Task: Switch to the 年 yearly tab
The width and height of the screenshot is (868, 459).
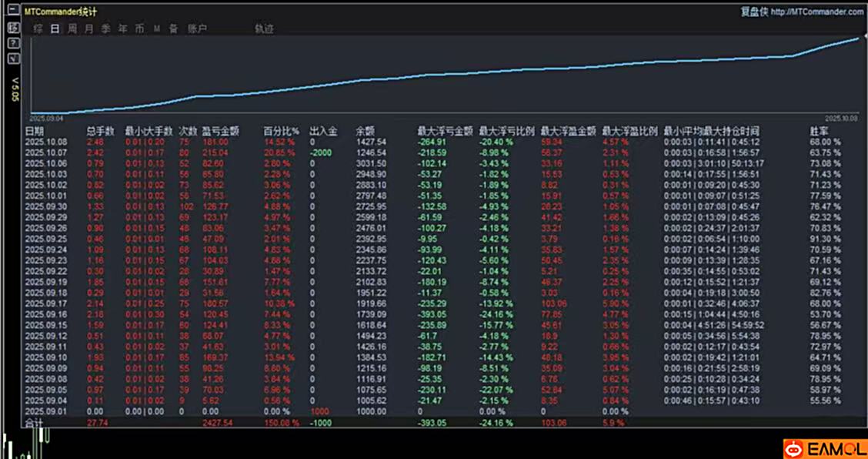Action: tap(123, 28)
